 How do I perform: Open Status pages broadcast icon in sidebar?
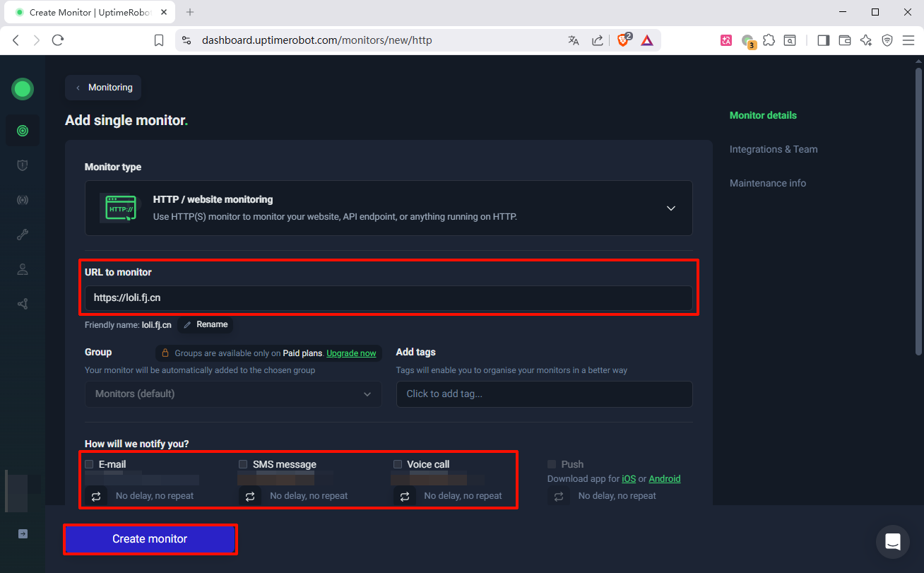click(x=23, y=200)
